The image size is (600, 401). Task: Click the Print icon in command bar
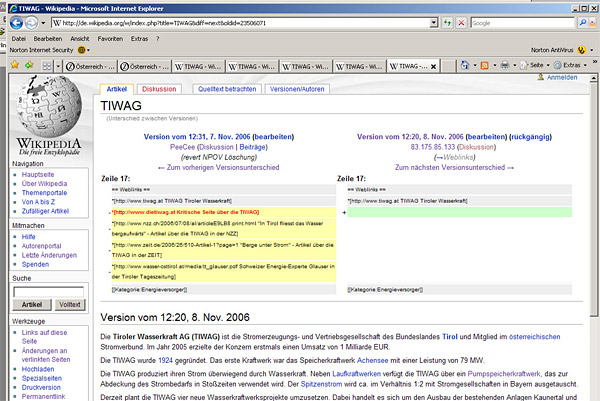pos(505,65)
